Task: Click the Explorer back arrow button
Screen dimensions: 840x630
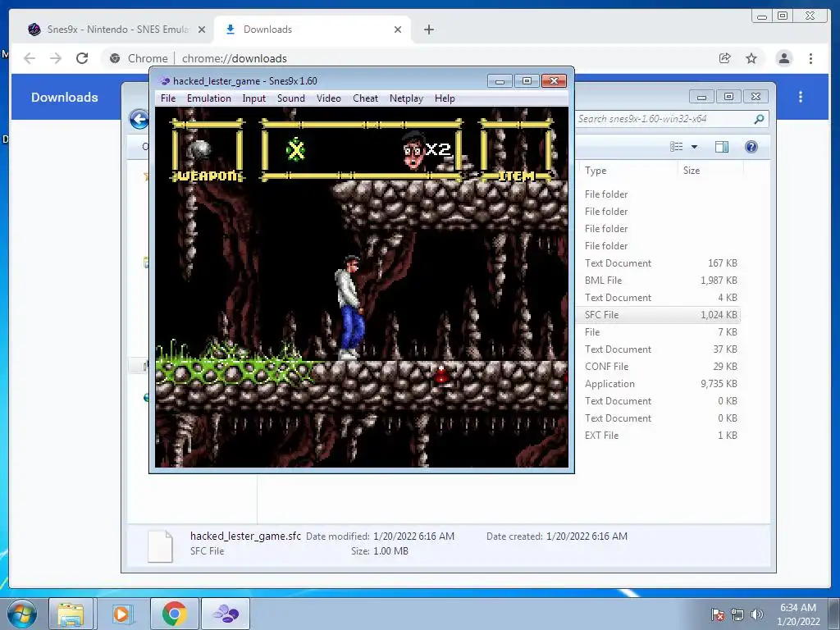Action: tap(139, 119)
